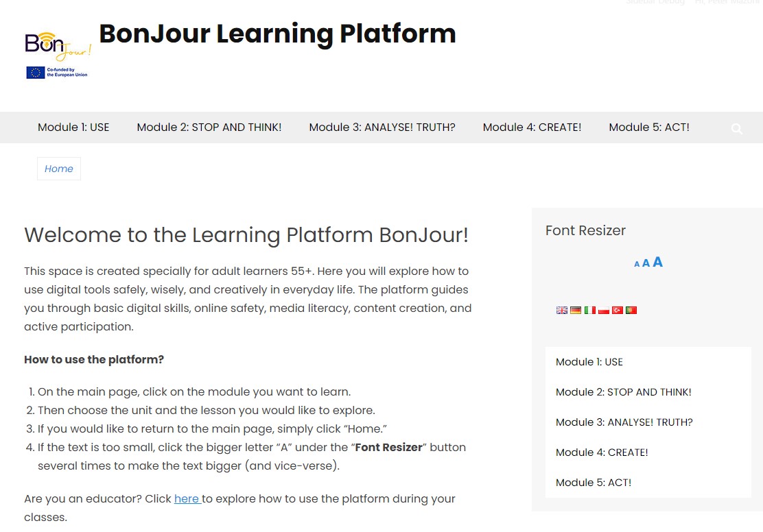
Task: Go to Module 3: ANALYSE! TRUTH? in navbar
Action: click(x=382, y=128)
